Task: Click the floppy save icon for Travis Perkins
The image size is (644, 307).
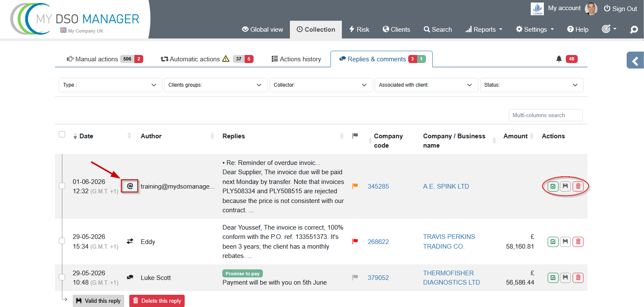Action: coord(565,241)
